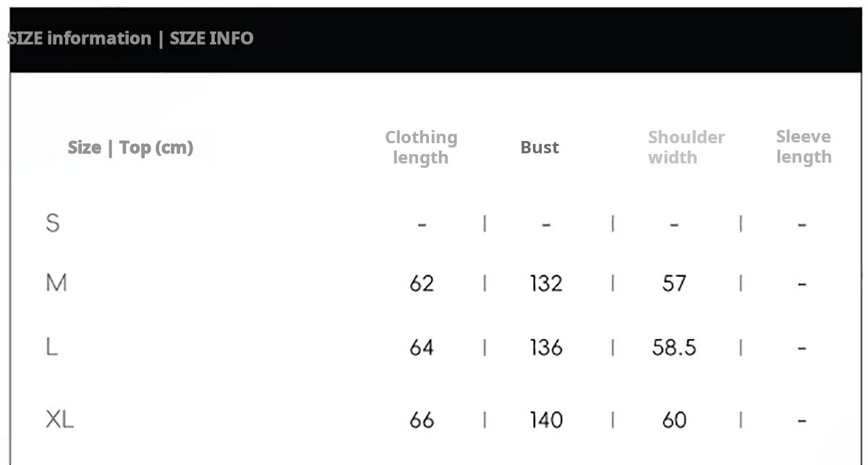Click the bust value 136
Screen dimensions: 868x465
(545, 348)
